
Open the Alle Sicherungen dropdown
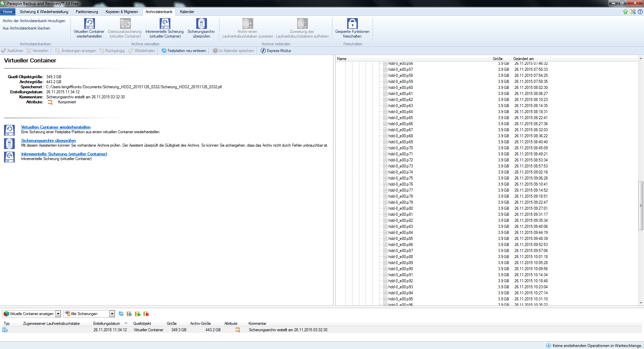click(x=112, y=314)
